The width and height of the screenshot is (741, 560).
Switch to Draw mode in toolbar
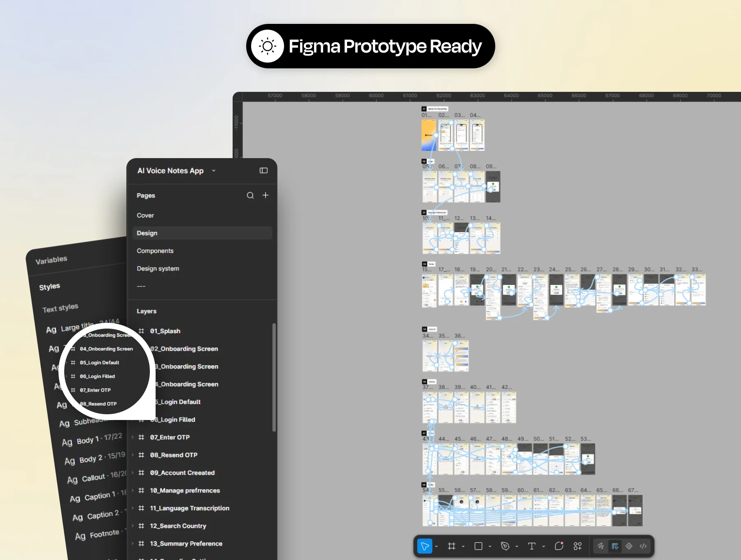(601, 546)
